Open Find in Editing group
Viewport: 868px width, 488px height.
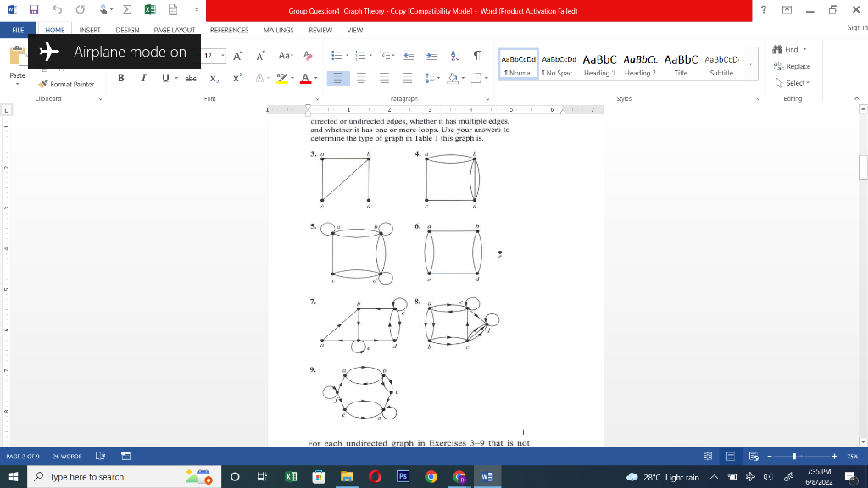click(x=786, y=49)
